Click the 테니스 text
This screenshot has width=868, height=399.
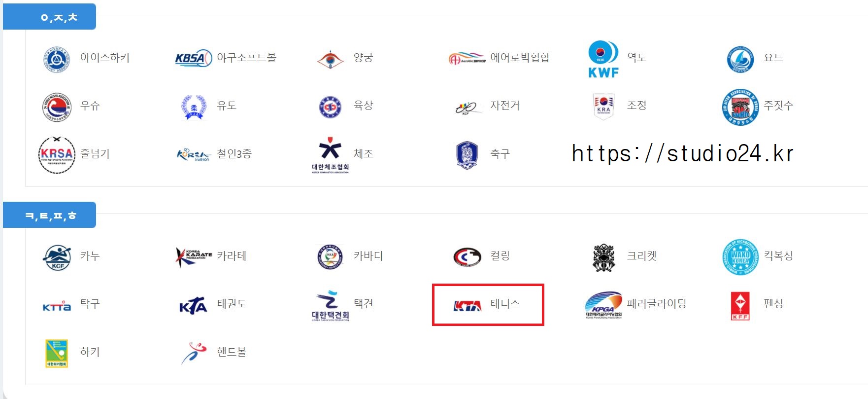point(505,304)
